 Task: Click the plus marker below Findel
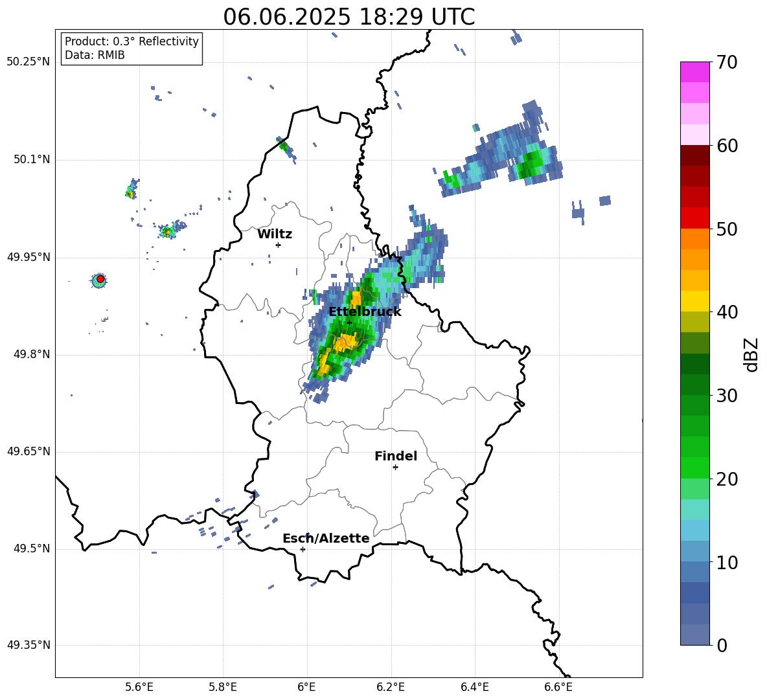coord(395,468)
